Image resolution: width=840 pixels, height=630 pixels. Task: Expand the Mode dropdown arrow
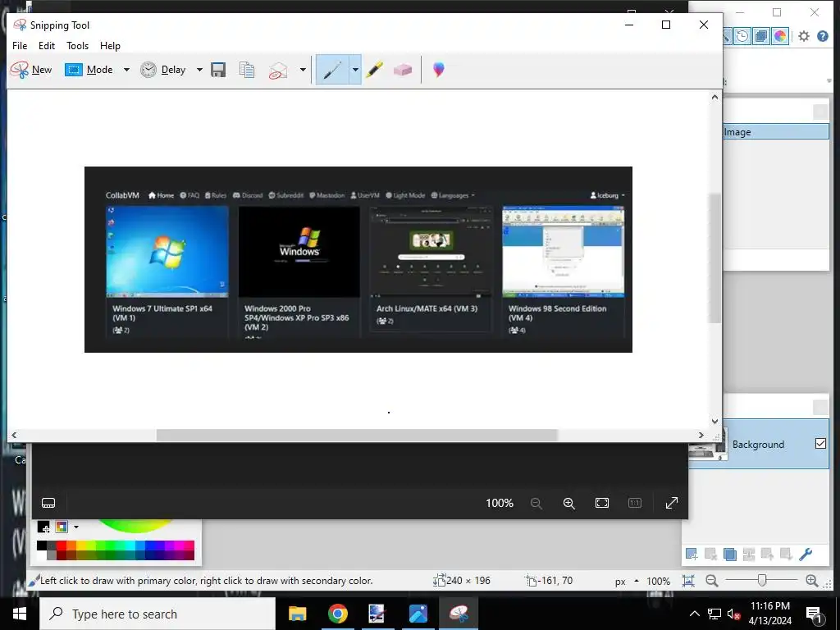point(126,70)
